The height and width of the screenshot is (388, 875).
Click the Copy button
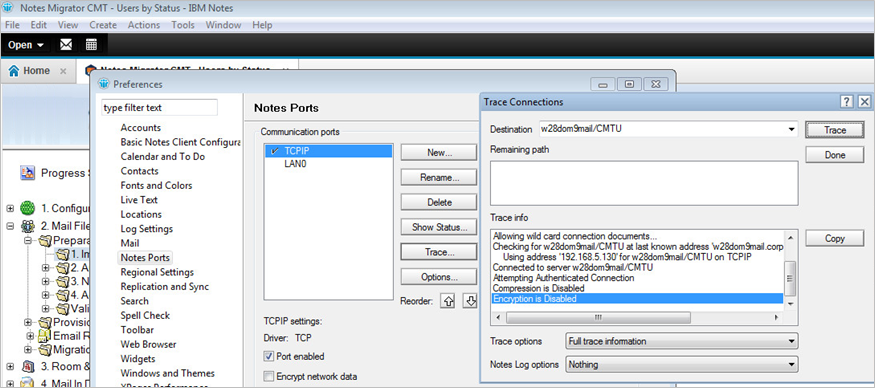click(x=835, y=238)
